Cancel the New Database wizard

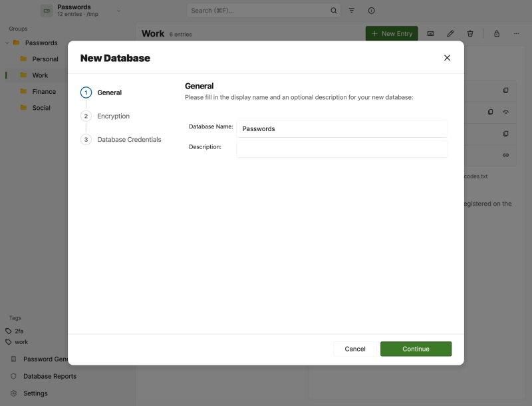click(x=355, y=349)
